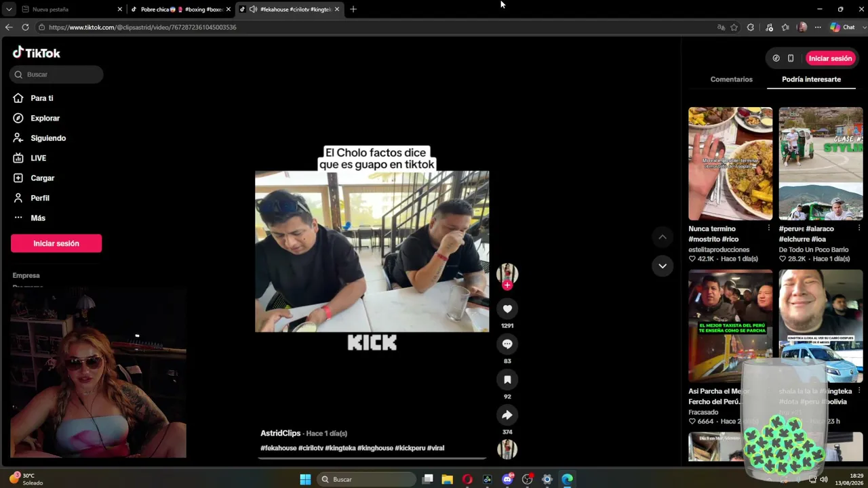This screenshot has width=868, height=488.
Task: Go back with the browser back arrow
Action: pyautogui.click(x=9, y=27)
